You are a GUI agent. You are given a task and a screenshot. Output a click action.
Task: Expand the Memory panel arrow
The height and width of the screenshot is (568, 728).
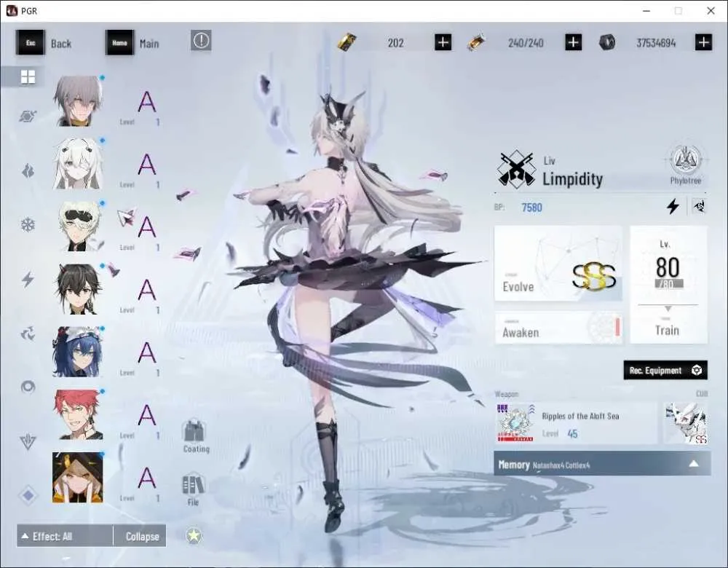pos(694,464)
